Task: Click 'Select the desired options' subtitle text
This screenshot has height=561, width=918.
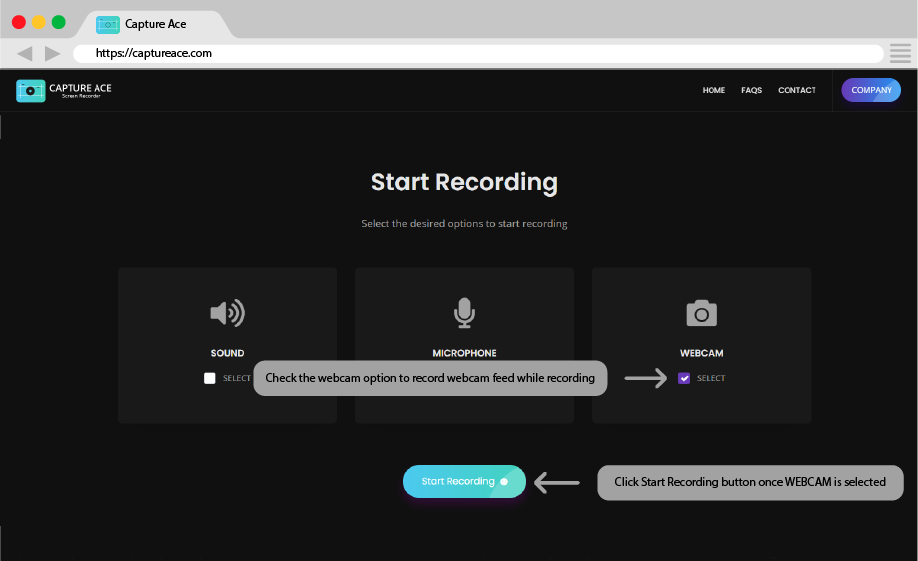Action: click(464, 224)
